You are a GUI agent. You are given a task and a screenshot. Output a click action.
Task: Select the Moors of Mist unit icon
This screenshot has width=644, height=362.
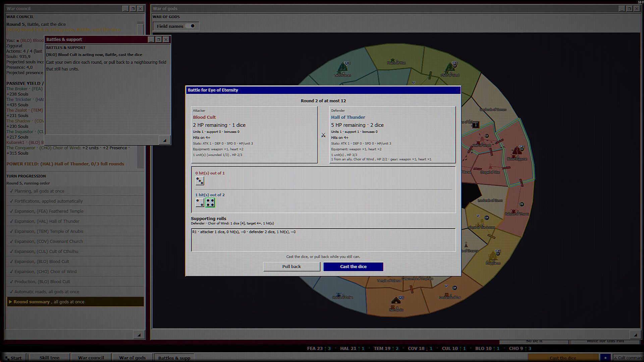pyautogui.click(x=393, y=61)
